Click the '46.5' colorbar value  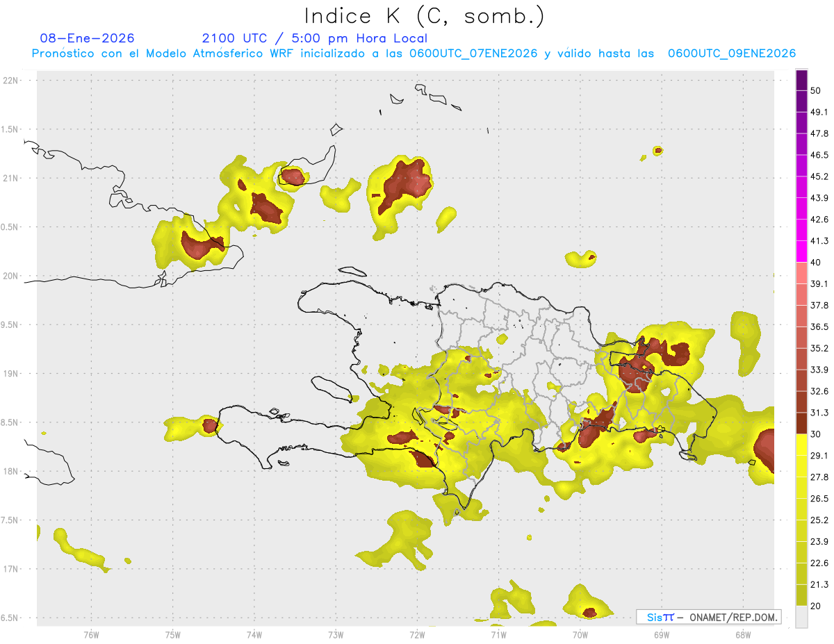[x=819, y=155]
